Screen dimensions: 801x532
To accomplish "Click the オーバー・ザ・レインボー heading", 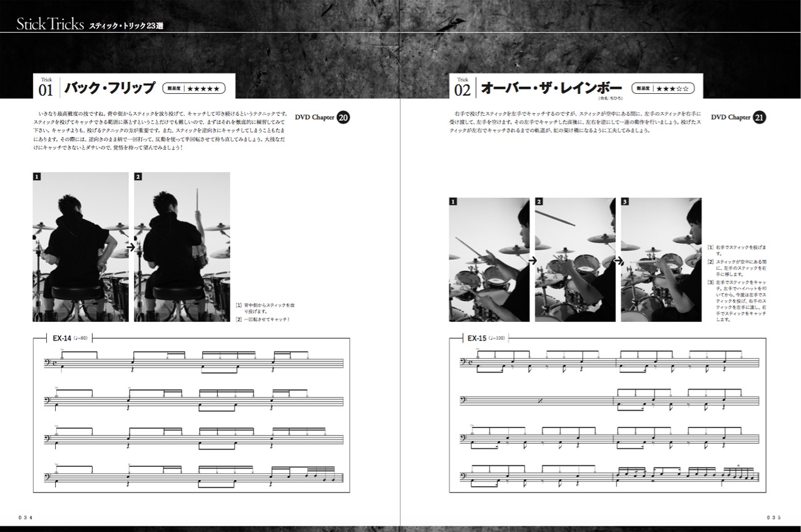I will 551,88.
